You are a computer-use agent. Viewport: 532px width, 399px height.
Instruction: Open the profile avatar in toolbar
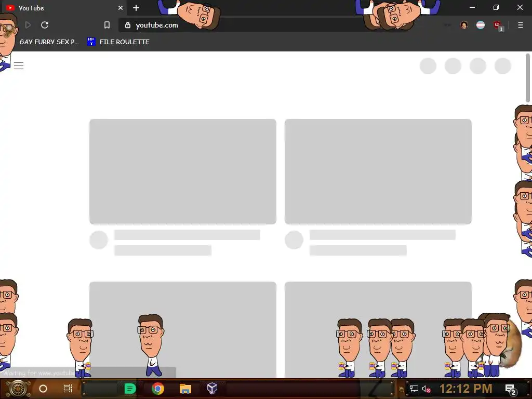tap(464, 25)
